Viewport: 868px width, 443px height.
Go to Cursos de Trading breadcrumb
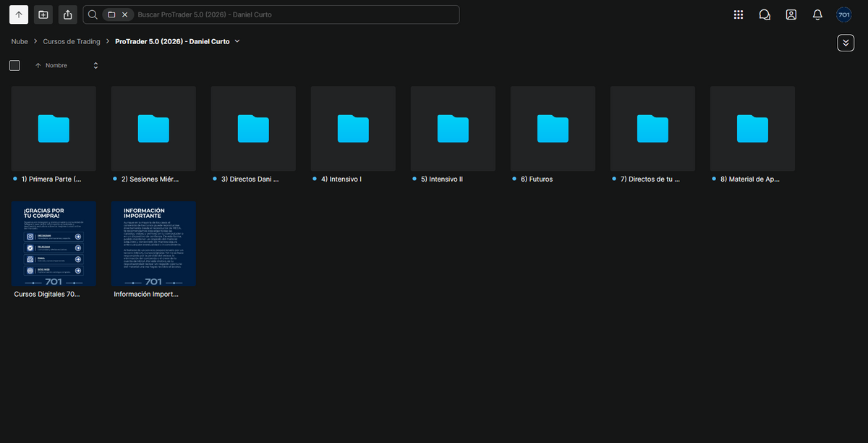pos(72,41)
